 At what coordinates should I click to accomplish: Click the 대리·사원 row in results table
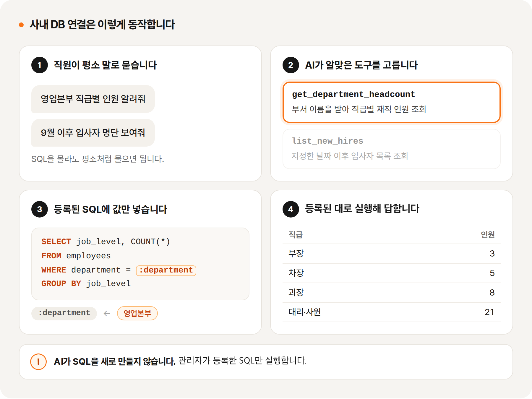[391, 312]
